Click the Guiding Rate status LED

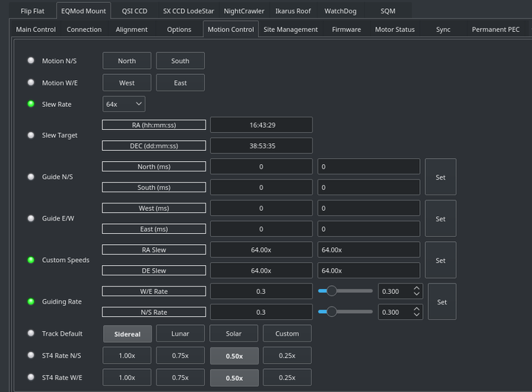[31, 301]
